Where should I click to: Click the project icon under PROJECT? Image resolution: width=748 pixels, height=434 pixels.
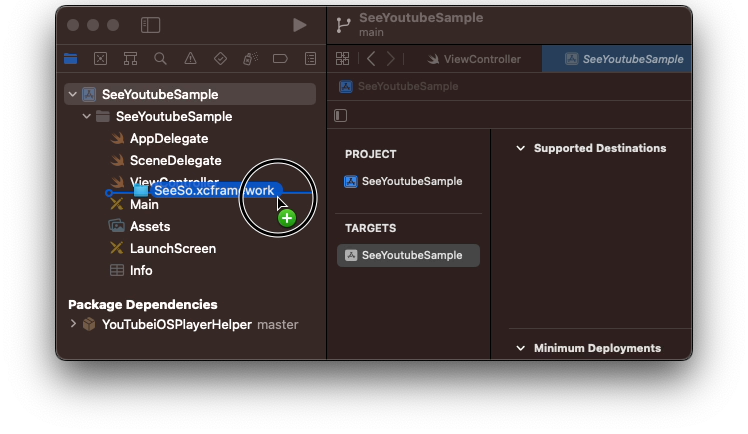351,182
